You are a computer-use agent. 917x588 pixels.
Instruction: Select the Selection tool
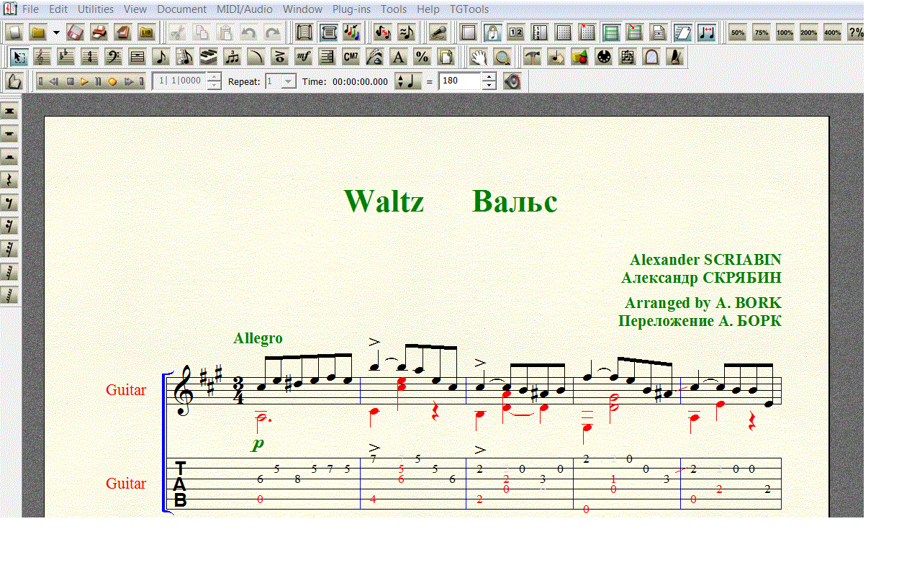[x=19, y=57]
